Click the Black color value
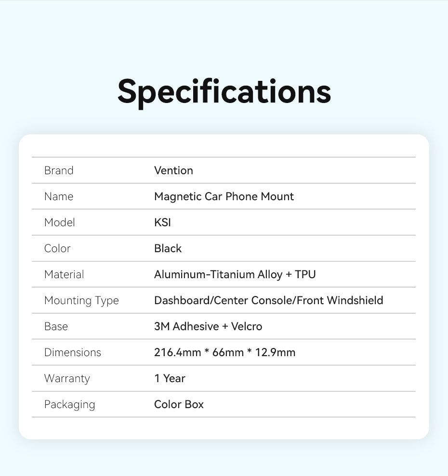The height and width of the screenshot is (476, 448). point(168,248)
